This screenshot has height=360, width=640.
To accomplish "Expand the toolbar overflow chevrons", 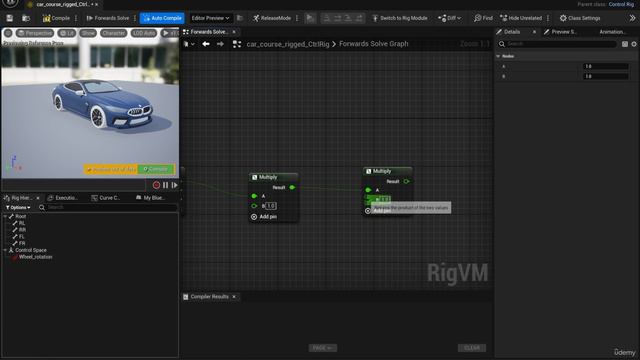I will pos(632,18).
